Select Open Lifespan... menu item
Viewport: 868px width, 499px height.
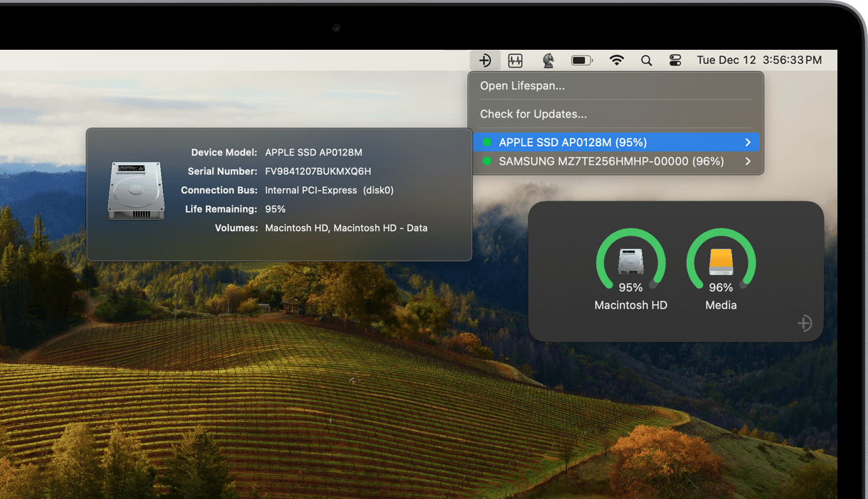[522, 85]
